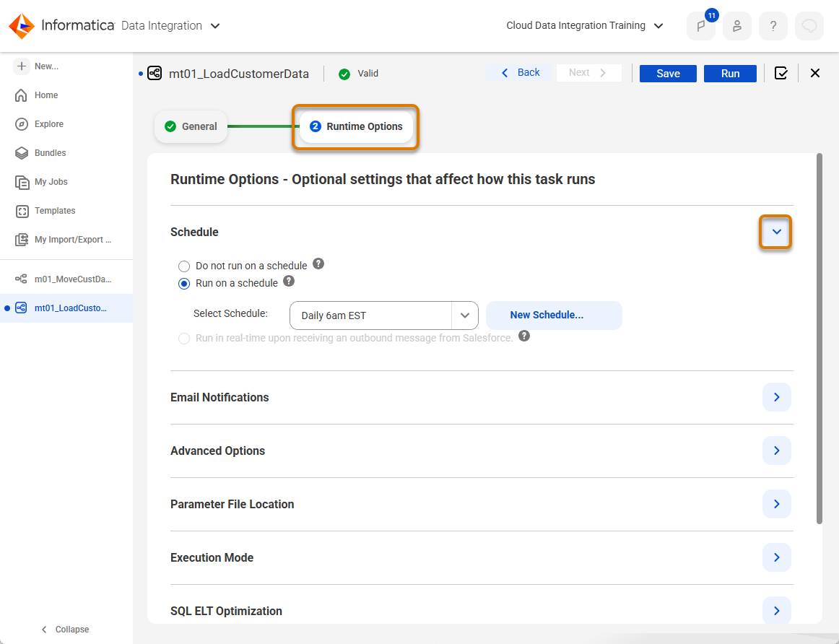The height and width of the screenshot is (644, 839).
Task: Expand the SQL ELT Optimization section
Action: pyautogui.click(x=776, y=611)
